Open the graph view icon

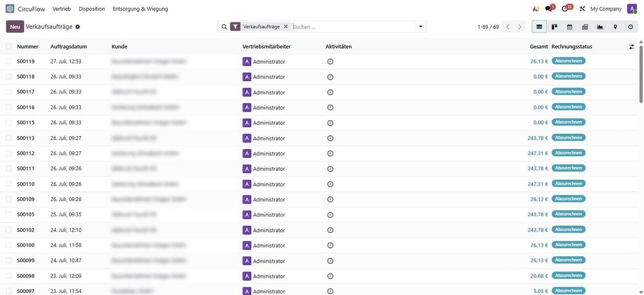[x=600, y=27]
